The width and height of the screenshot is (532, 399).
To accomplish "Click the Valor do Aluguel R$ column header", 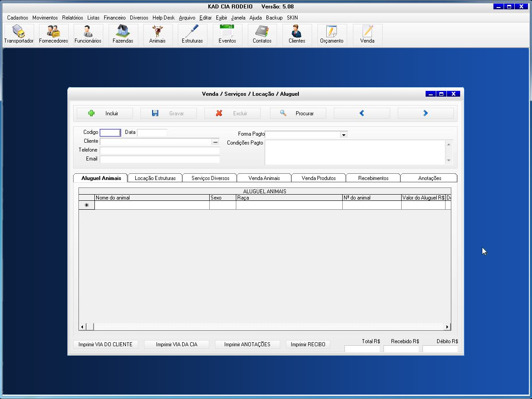I will click(x=423, y=198).
